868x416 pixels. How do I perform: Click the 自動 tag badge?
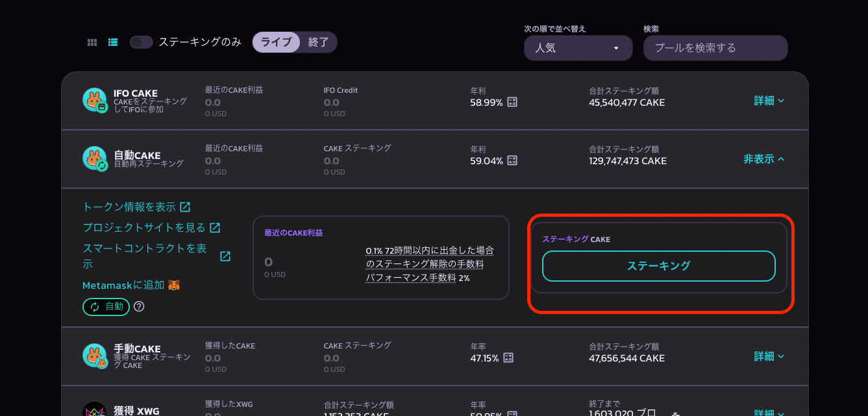coord(106,306)
